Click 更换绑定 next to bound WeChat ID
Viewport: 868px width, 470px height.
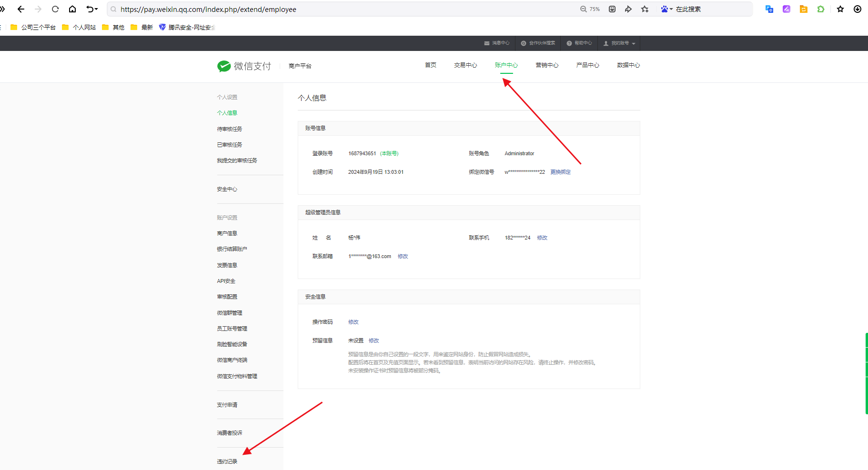click(560, 172)
